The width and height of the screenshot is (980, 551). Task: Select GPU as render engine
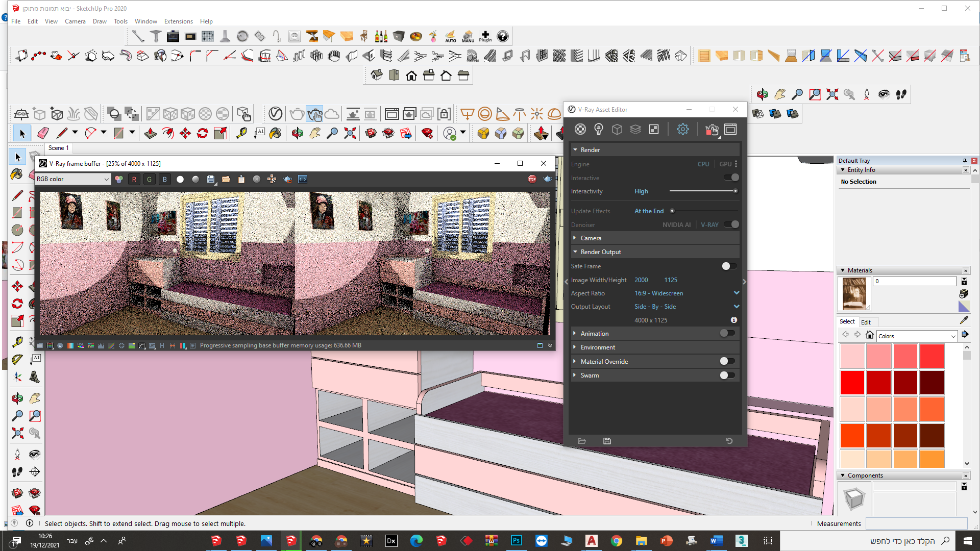point(725,164)
